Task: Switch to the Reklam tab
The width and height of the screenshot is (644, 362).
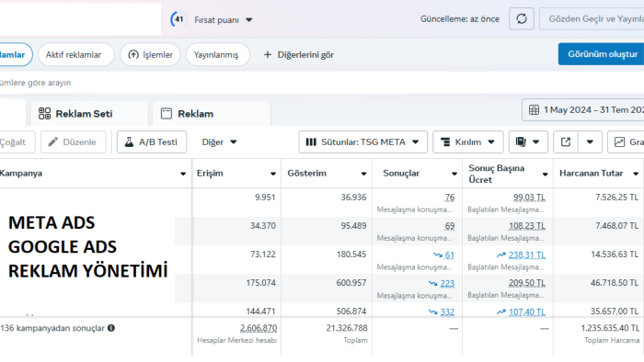Action: [211, 114]
